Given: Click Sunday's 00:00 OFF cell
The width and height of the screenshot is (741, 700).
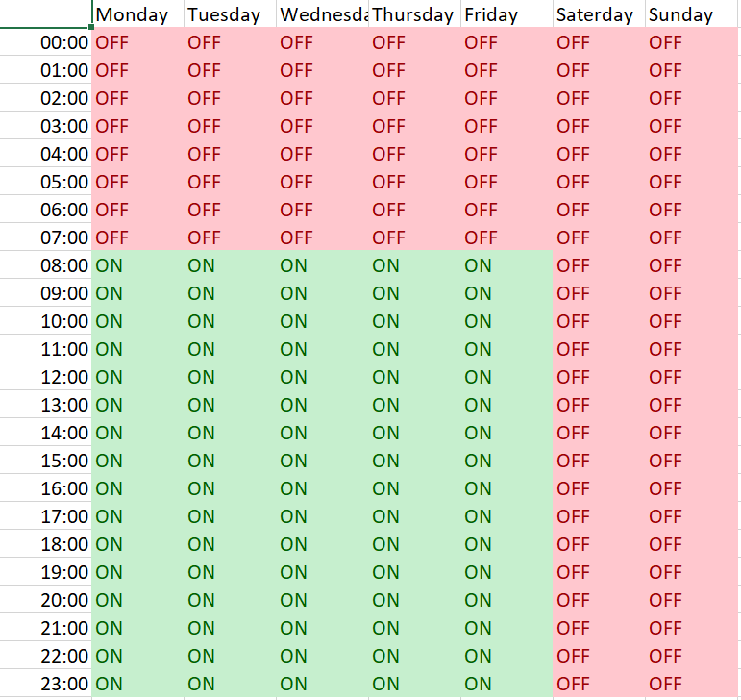Looking at the screenshot, I should (690, 42).
